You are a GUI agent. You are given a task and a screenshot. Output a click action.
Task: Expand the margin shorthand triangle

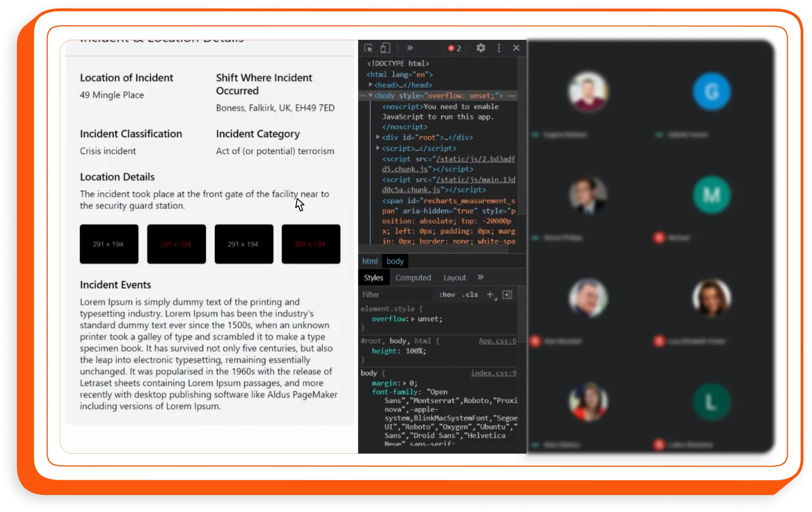[x=405, y=383]
